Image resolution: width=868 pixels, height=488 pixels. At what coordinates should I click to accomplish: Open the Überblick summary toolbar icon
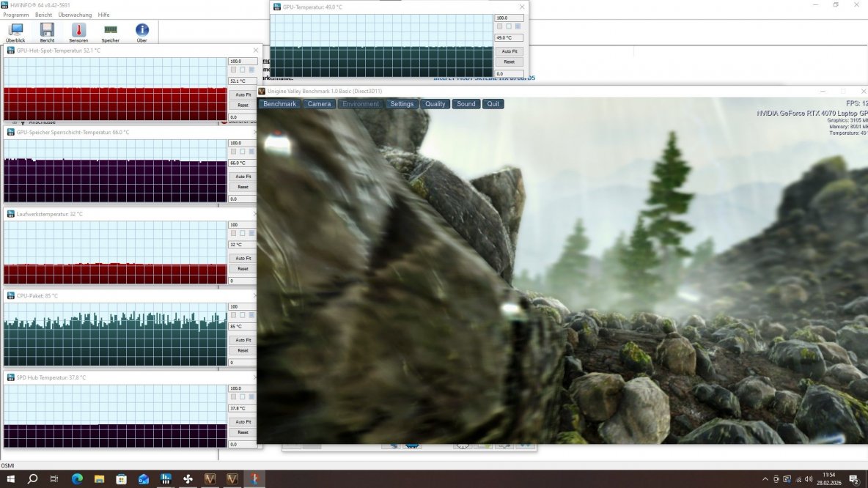click(15, 32)
